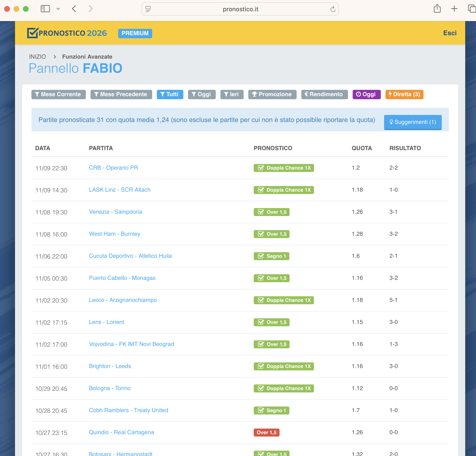The height and width of the screenshot is (456, 476).
Task: Open a new tab with plus icon
Action: [454, 9]
